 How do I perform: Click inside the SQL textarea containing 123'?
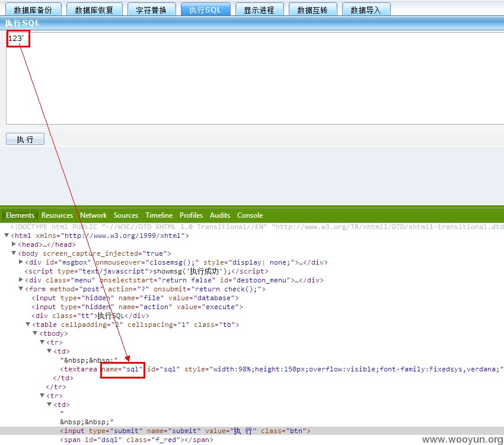pos(255,78)
